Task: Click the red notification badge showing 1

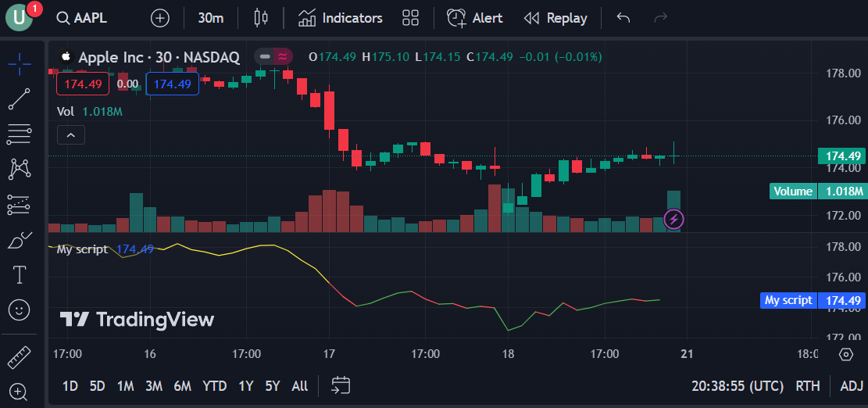Action: (34, 9)
